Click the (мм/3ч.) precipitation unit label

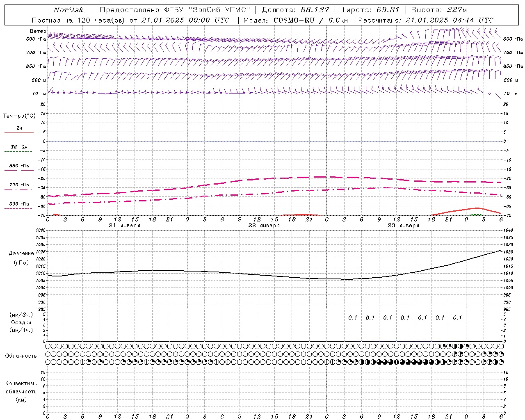click(x=21, y=315)
